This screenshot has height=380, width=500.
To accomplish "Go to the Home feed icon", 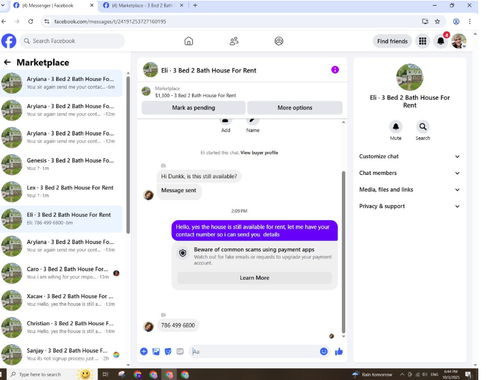I will pos(189,41).
